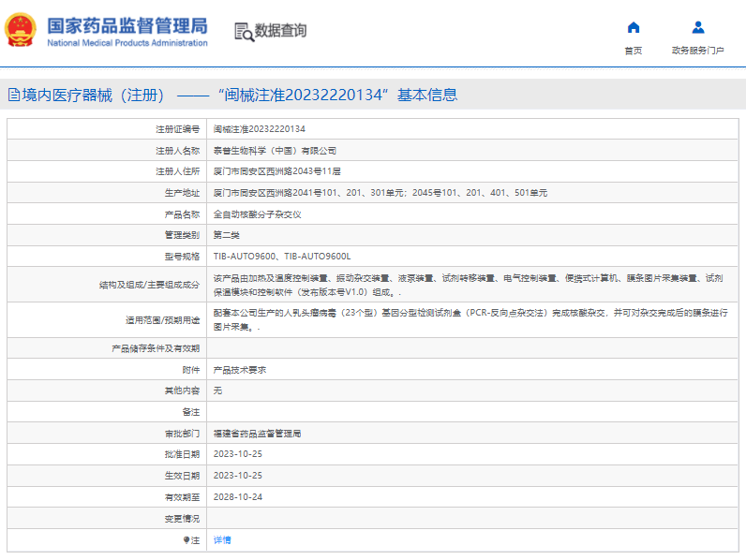
Task: Click the document icon before 境内医疗器械
Action: pyautogui.click(x=14, y=96)
